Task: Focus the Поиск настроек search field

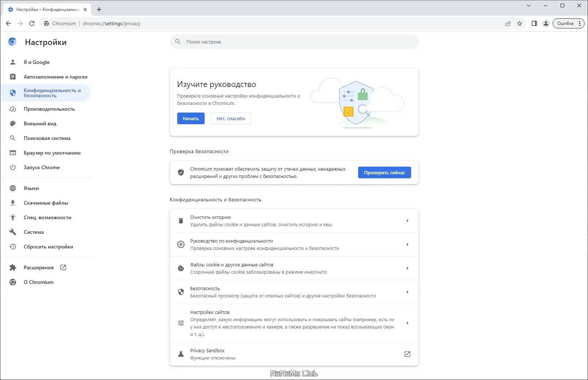Action: (x=294, y=42)
